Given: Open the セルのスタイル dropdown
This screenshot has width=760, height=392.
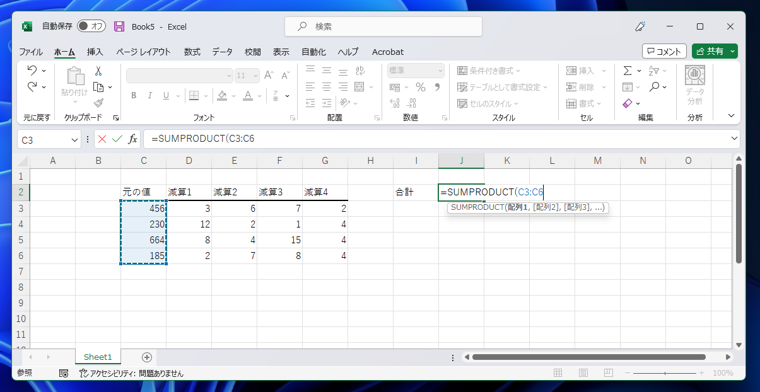Looking at the screenshot, I should pos(487,103).
